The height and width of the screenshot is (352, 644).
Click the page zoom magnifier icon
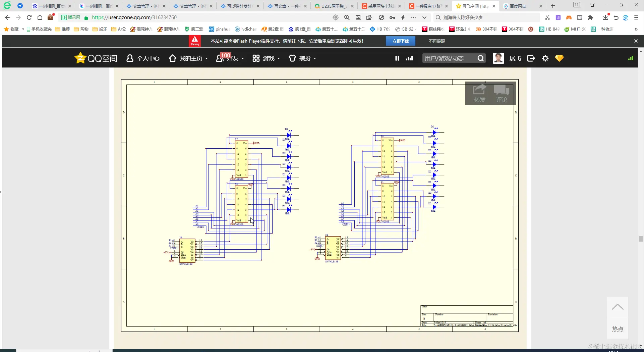(x=347, y=17)
